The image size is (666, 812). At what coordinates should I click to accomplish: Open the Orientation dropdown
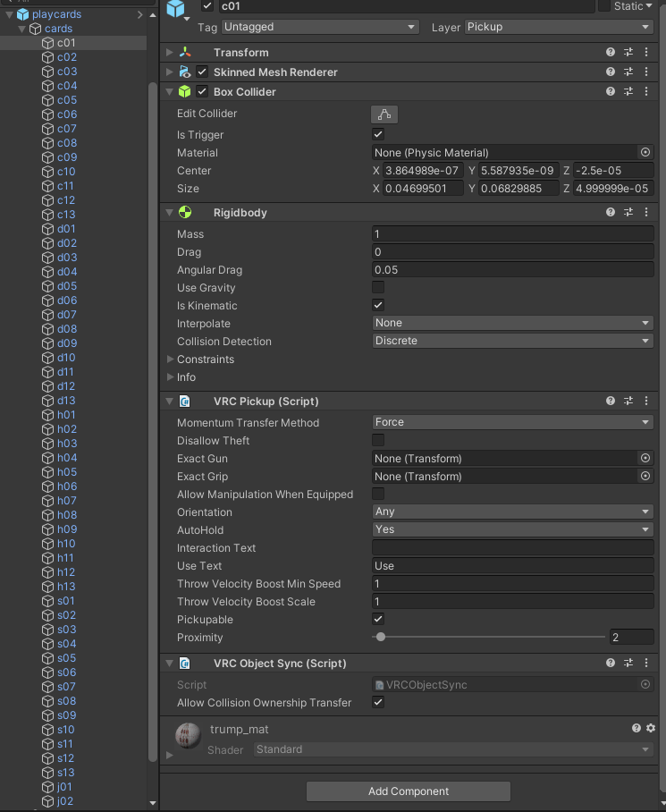pos(512,512)
